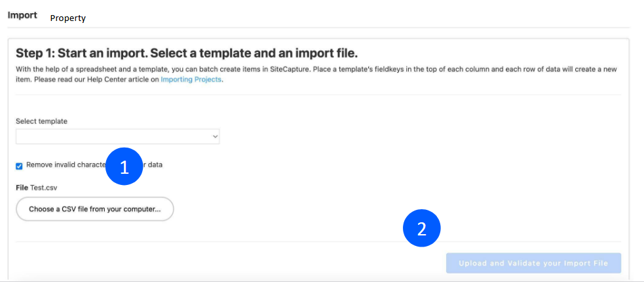Click the bold 'File' label
The width and height of the screenshot is (644, 282).
pyautogui.click(x=22, y=188)
